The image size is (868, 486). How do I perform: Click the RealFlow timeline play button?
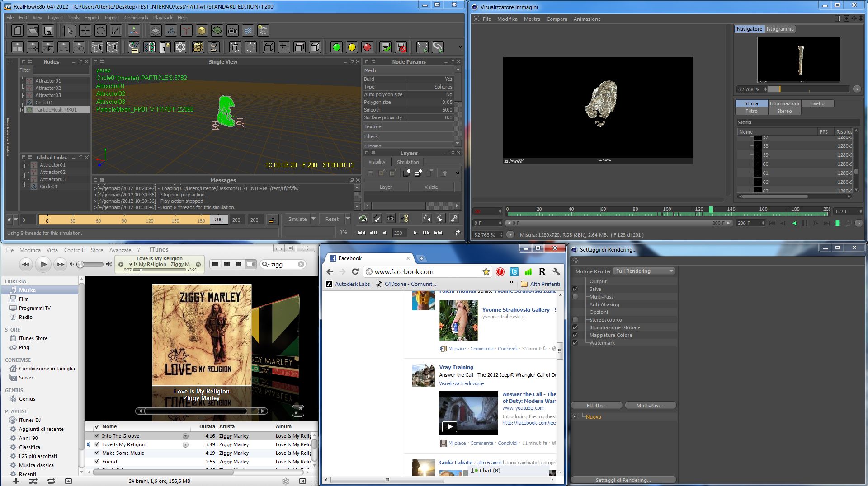(415, 233)
